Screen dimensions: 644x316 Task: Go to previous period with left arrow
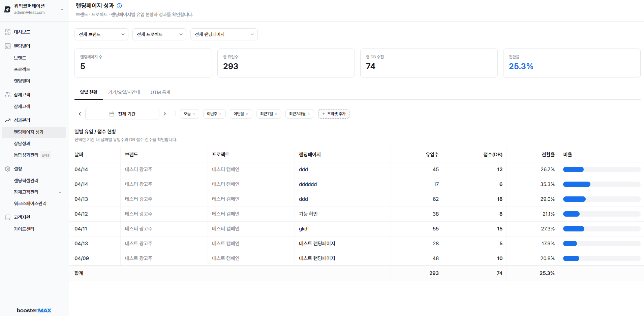tap(80, 114)
